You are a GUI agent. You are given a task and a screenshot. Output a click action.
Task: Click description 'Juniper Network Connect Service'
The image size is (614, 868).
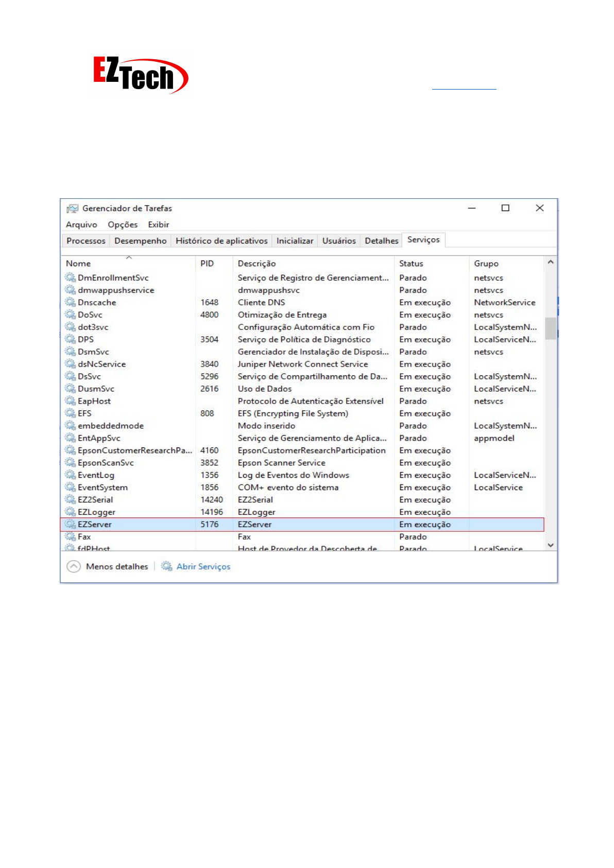coord(303,364)
